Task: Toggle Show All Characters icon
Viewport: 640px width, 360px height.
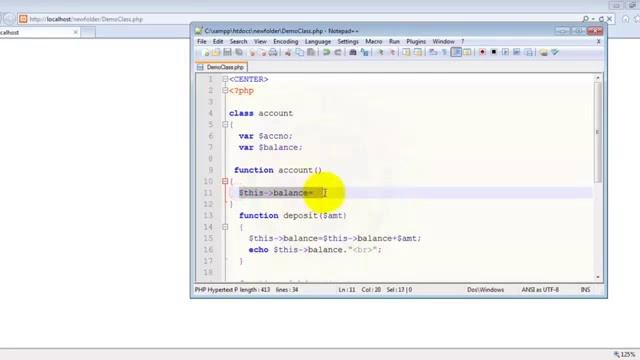Action: (444, 52)
